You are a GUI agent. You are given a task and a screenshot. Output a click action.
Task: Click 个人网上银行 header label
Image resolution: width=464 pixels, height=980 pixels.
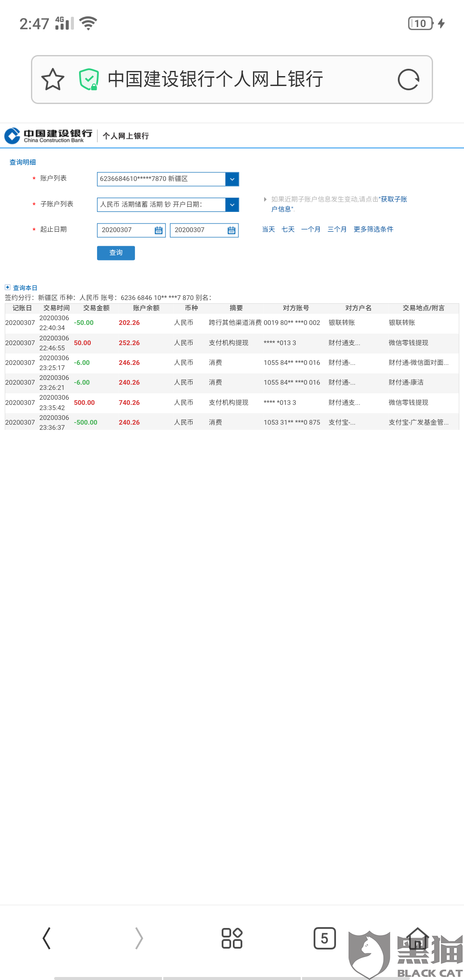click(x=126, y=136)
